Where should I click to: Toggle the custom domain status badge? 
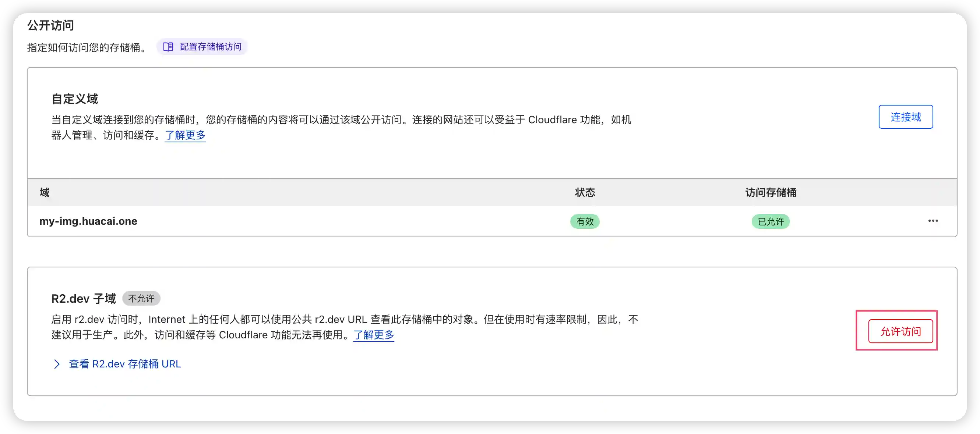(585, 221)
